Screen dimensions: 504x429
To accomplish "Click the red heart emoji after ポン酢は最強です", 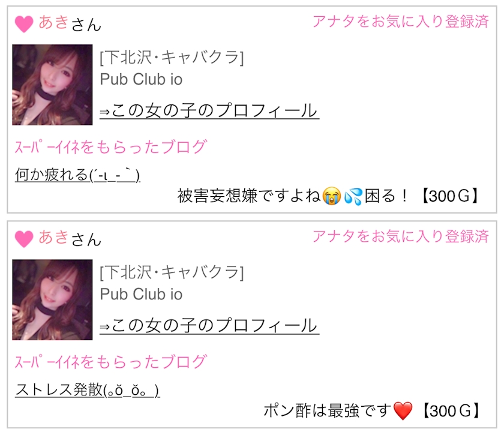I will click(x=403, y=410).
